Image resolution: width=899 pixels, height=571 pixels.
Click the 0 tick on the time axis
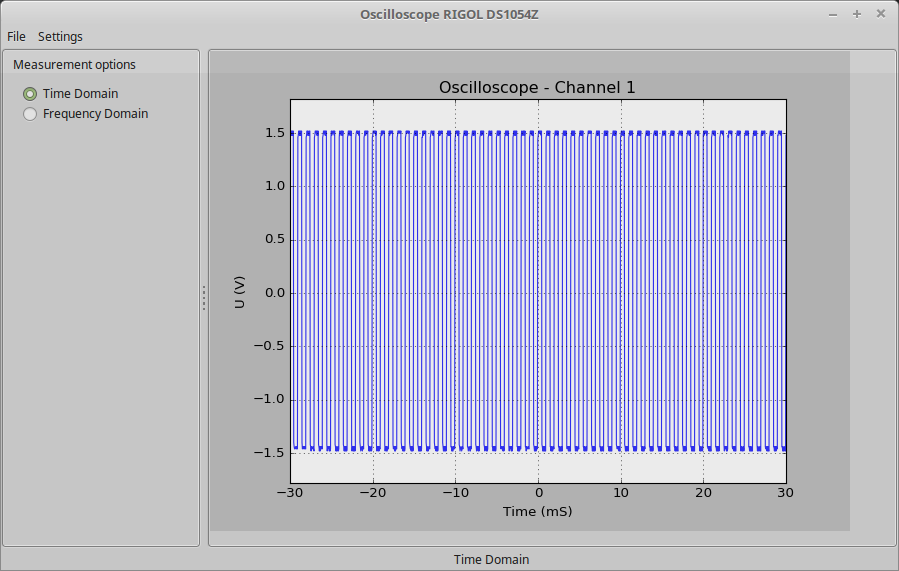(538, 493)
